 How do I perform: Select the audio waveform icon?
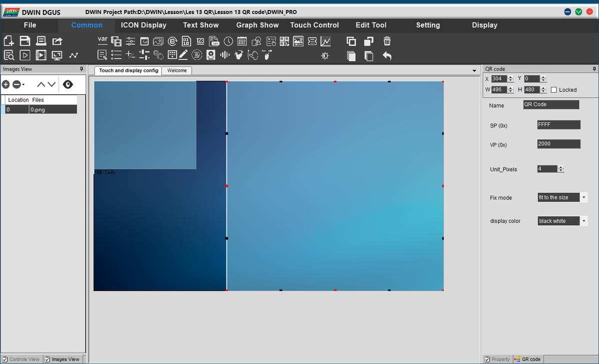(225, 55)
